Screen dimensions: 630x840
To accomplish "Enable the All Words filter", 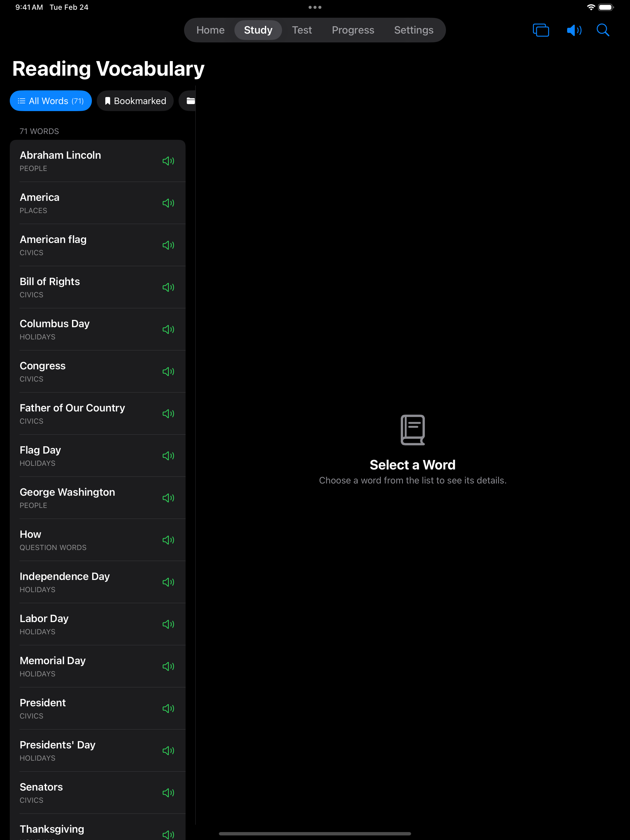I will 50,101.
